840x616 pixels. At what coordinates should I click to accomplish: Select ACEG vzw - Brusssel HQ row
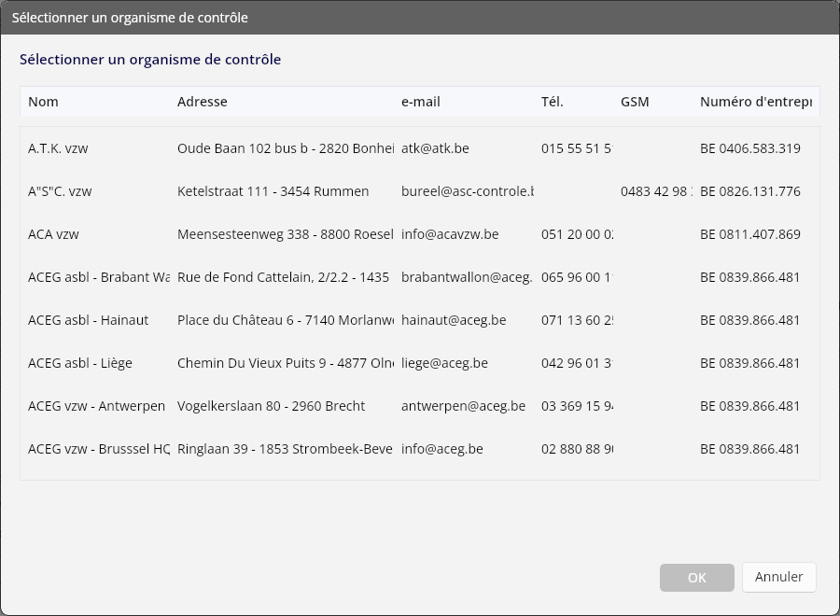(x=419, y=448)
